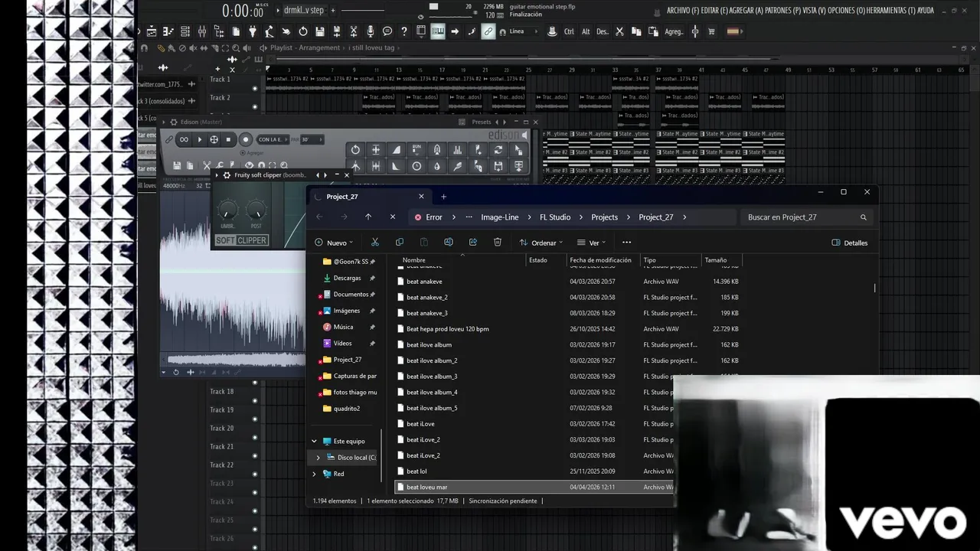The width and height of the screenshot is (980, 551).
Task: Open the Explorer more options ellipsis
Action: (x=626, y=242)
